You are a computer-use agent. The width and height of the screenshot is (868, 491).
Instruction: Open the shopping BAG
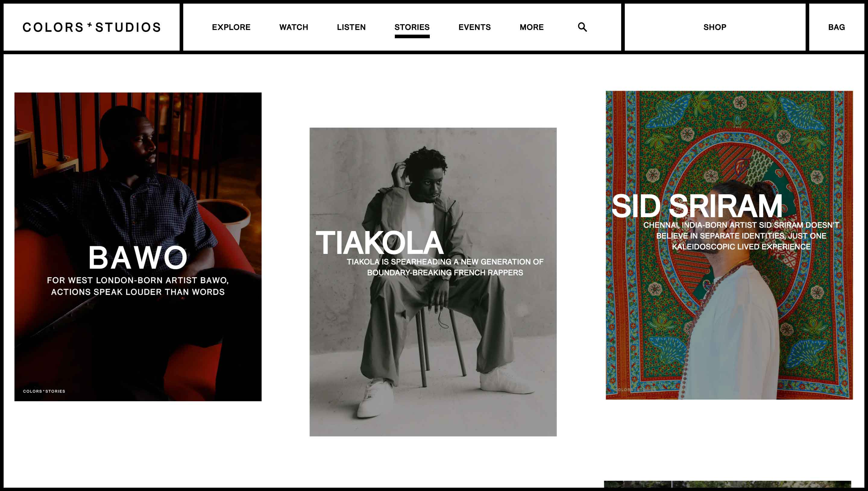pyautogui.click(x=836, y=27)
